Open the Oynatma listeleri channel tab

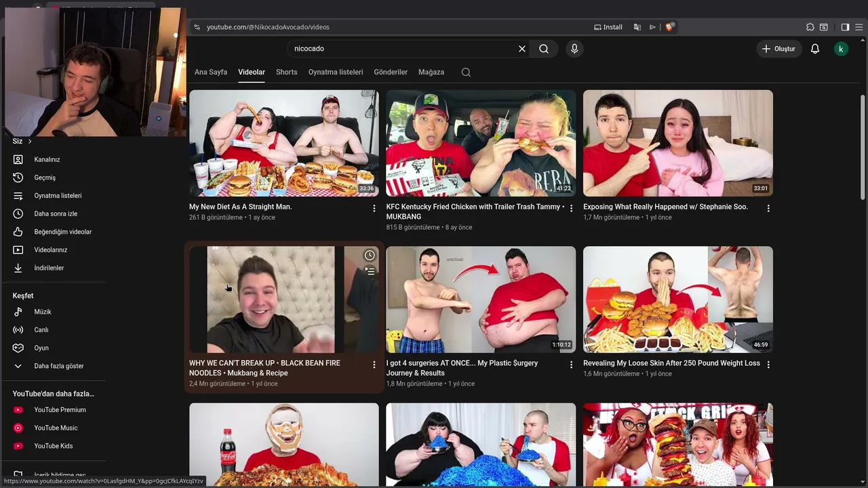tap(336, 72)
